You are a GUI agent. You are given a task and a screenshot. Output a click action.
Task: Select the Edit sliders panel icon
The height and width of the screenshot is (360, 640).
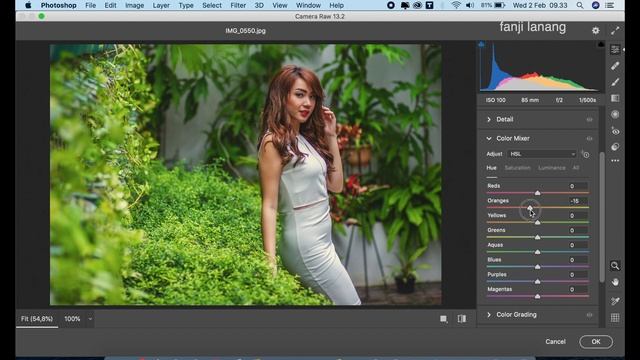(x=615, y=49)
